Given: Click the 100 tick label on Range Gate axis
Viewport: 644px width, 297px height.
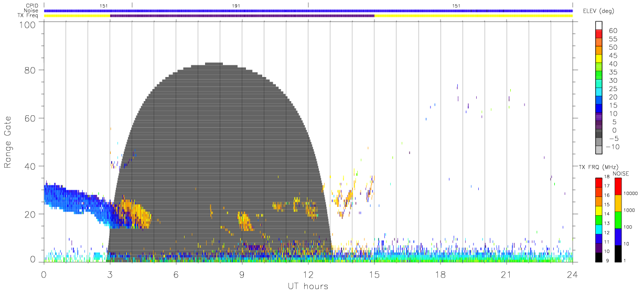Looking at the screenshot, I should (x=26, y=25).
